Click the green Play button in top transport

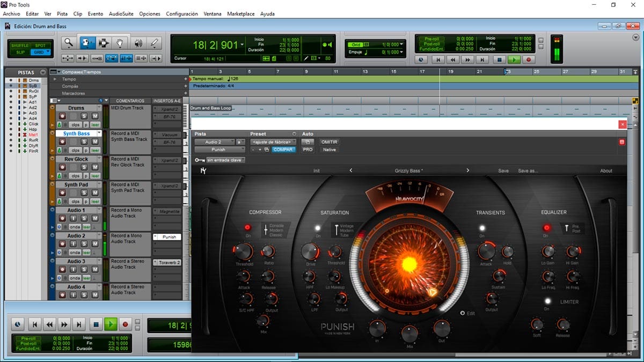[514, 60]
